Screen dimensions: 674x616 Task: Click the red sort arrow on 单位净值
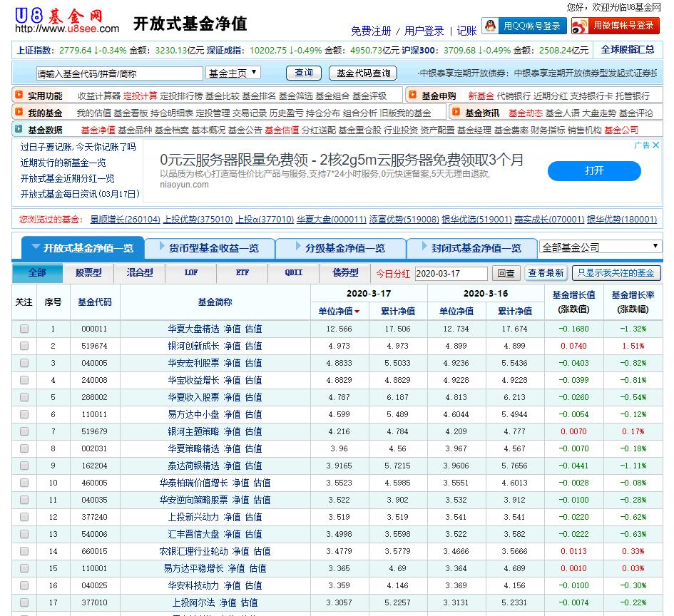pos(357,312)
